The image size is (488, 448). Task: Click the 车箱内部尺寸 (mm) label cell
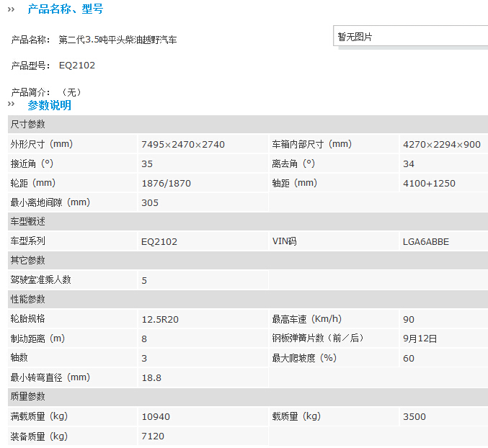tap(333, 144)
